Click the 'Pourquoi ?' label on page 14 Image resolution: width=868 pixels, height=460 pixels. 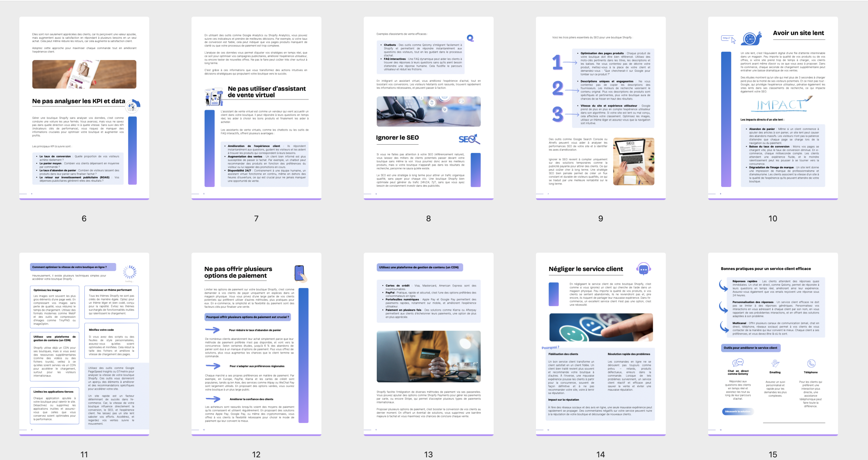550,347
